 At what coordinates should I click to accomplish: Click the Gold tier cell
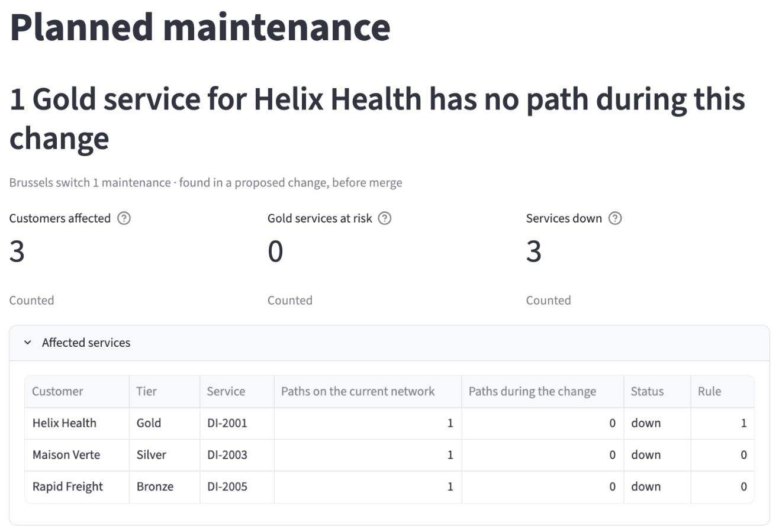[165, 423]
